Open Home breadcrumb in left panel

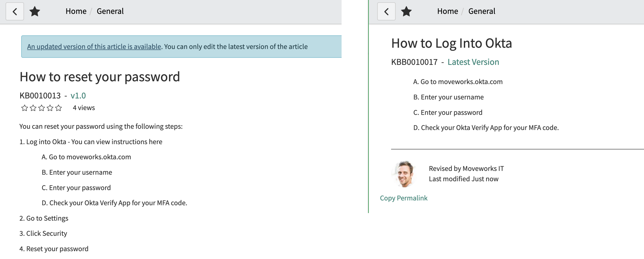[x=76, y=11]
